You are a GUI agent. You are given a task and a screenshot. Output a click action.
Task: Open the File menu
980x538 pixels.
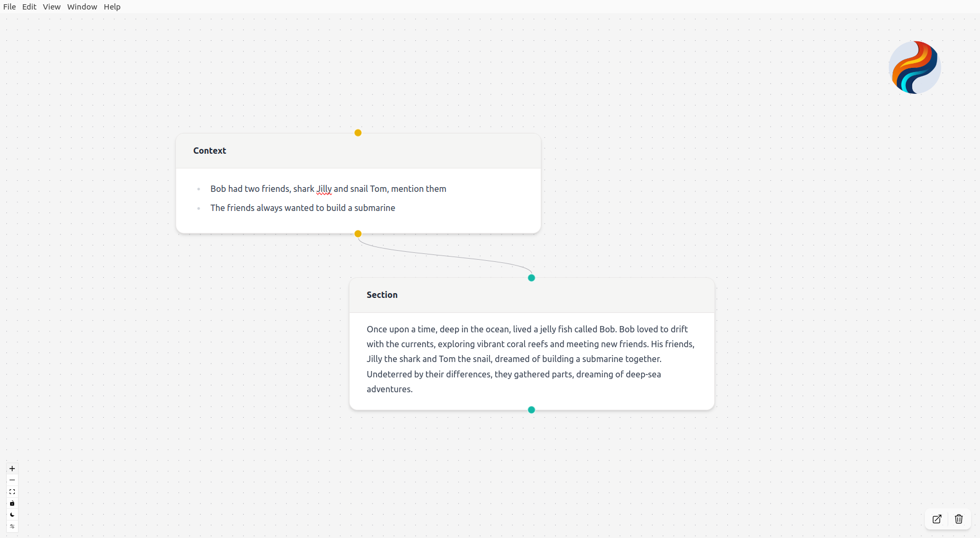click(10, 7)
